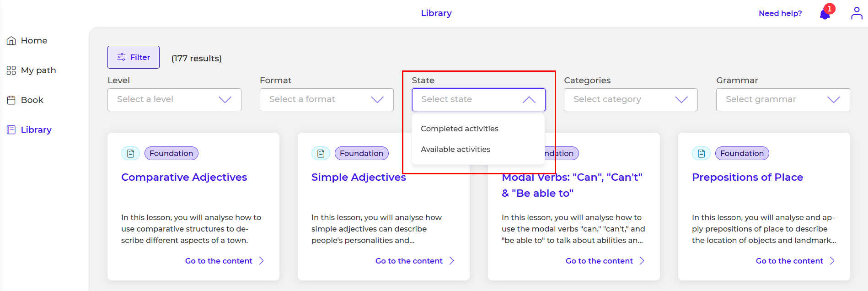Viewport: 868px width, 291px height.
Task: Collapse the State dropdown
Action: click(479, 100)
